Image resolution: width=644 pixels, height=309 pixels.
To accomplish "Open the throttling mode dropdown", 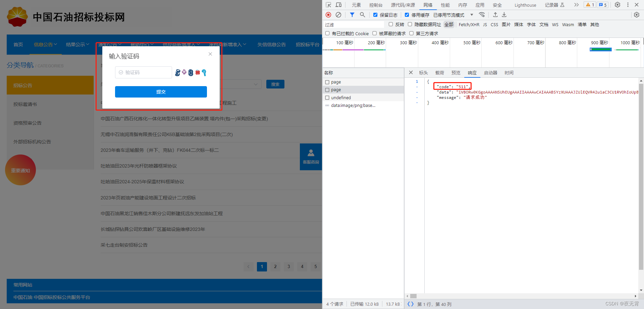I will coord(453,15).
